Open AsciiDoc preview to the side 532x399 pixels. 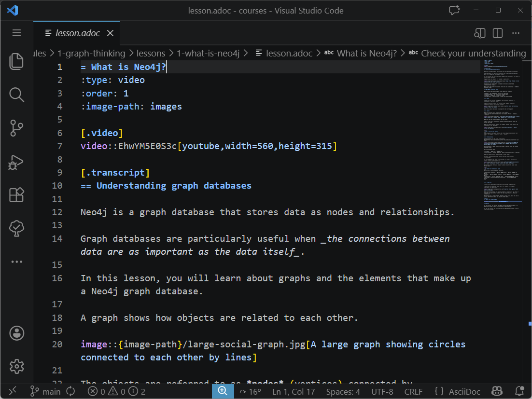coord(479,33)
